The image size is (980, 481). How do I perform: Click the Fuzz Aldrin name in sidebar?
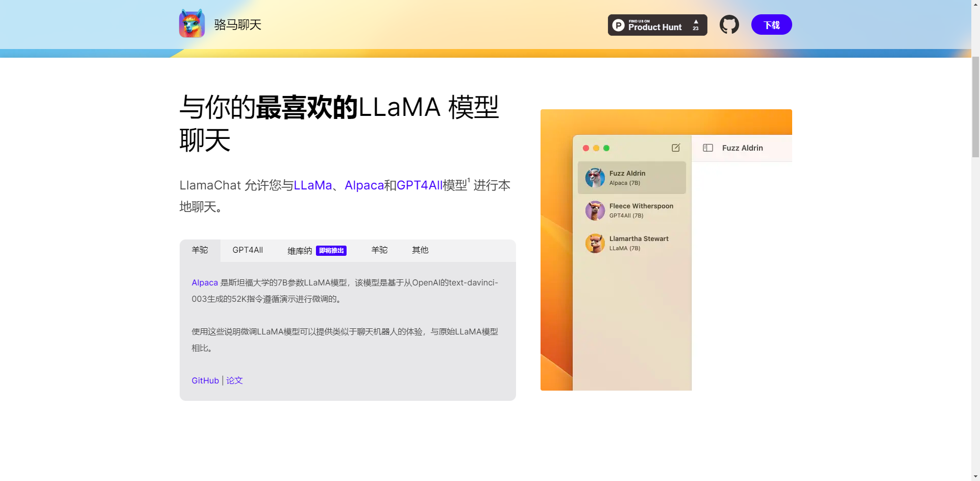(627, 174)
